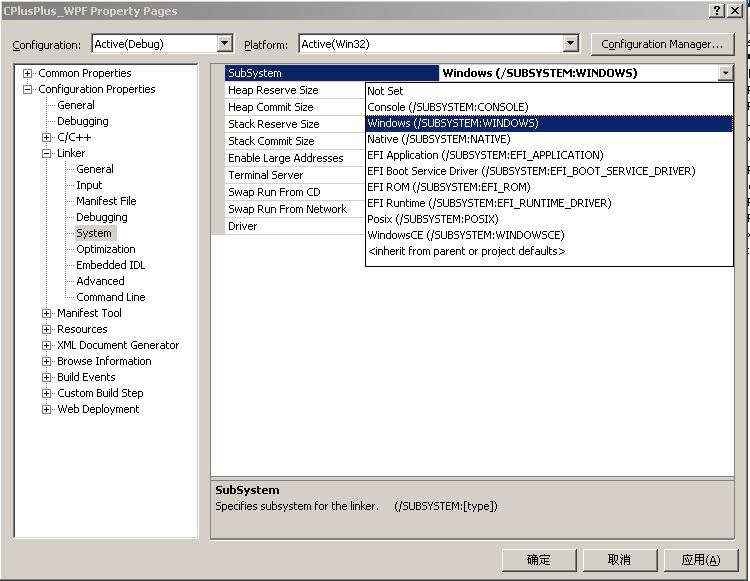This screenshot has height=581, width=750.
Task: Expand the Common Properties node
Action: pos(27,73)
